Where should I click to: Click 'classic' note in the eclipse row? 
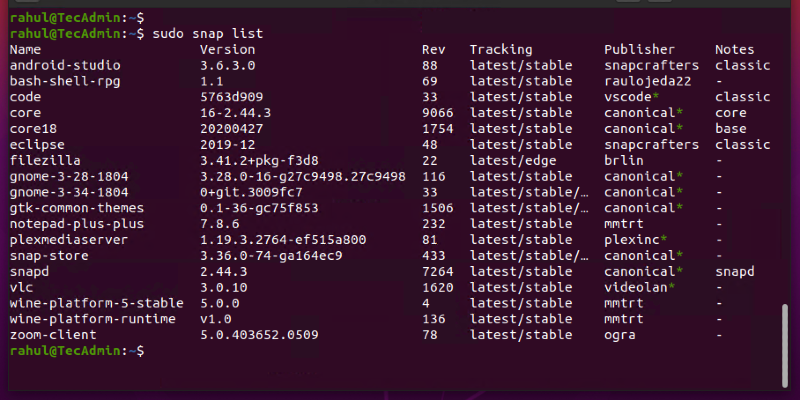[x=743, y=145]
